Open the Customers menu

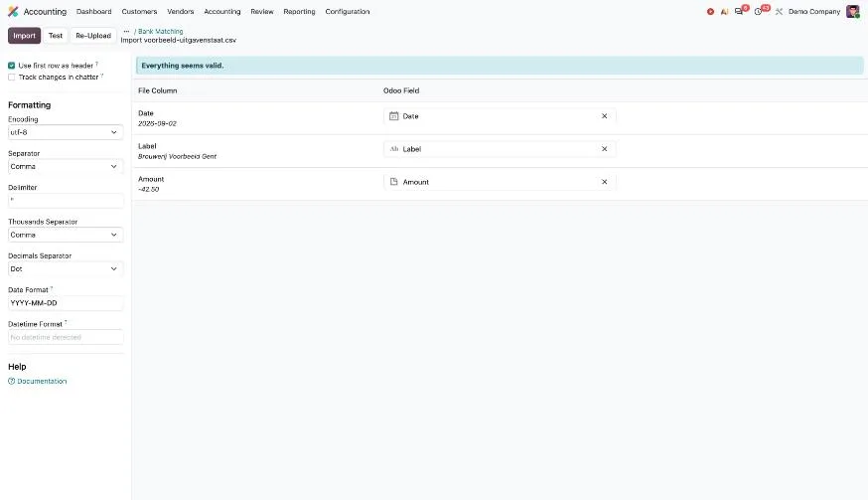click(139, 12)
